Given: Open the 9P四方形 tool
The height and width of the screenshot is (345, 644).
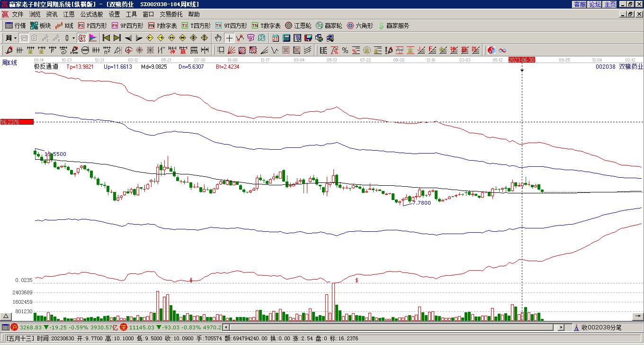Looking at the screenshot, I should click(127, 26).
